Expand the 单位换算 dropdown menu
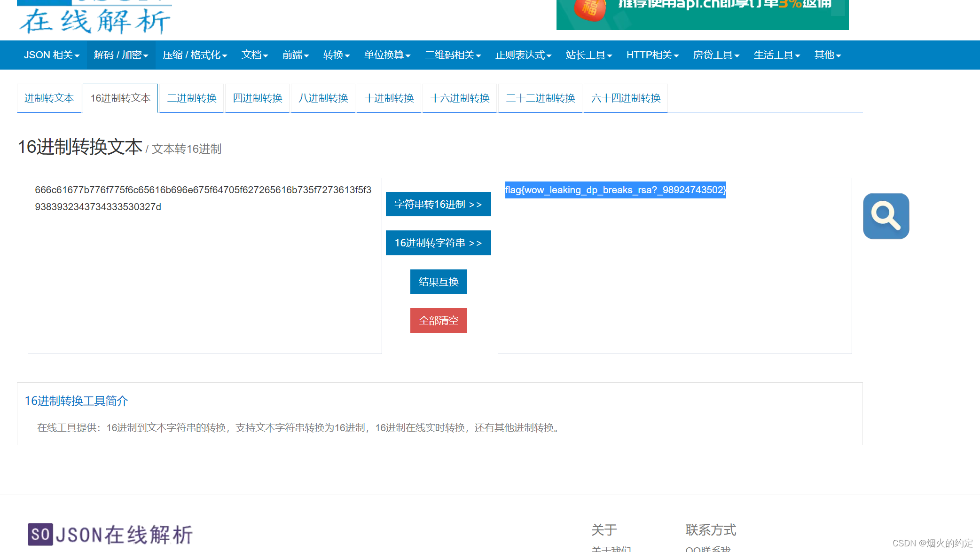Image resolution: width=980 pixels, height=552 pixels. pos(387,55)
